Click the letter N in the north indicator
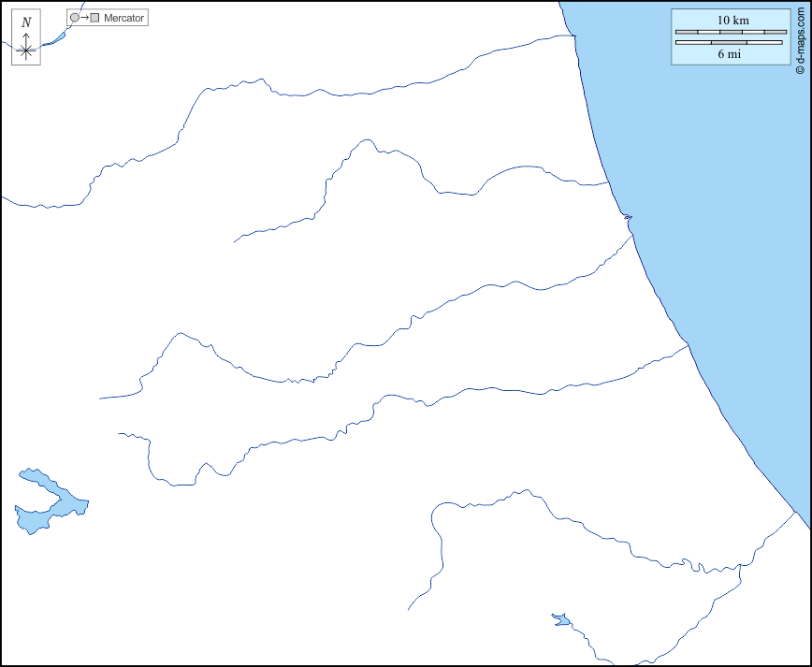The width and height of the screenshot is (812, 667). click(26, 22)
